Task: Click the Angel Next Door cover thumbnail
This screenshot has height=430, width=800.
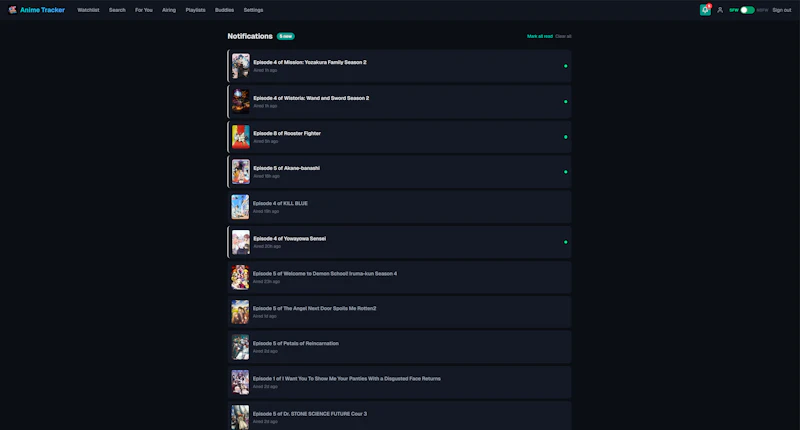Action: coord(240,312)
